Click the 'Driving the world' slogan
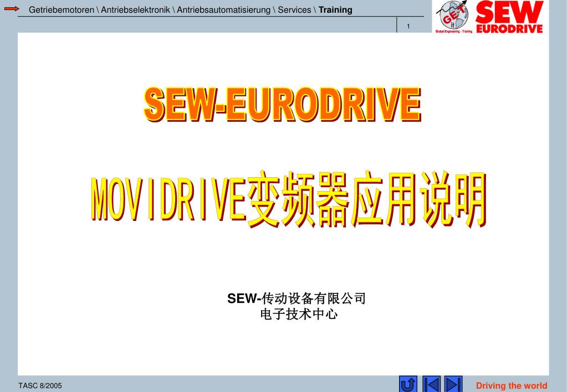This screenshot has height=392, width=567. pos(512,385)
